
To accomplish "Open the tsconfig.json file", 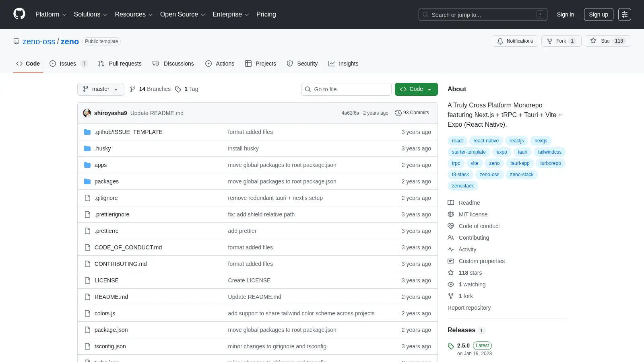I will pos(110,346).
